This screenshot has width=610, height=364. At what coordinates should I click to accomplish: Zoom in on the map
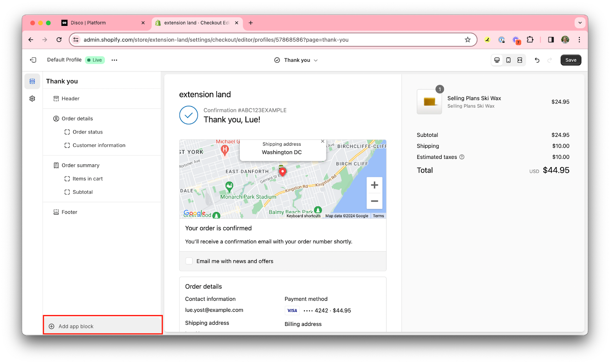(x=374, y=185)
